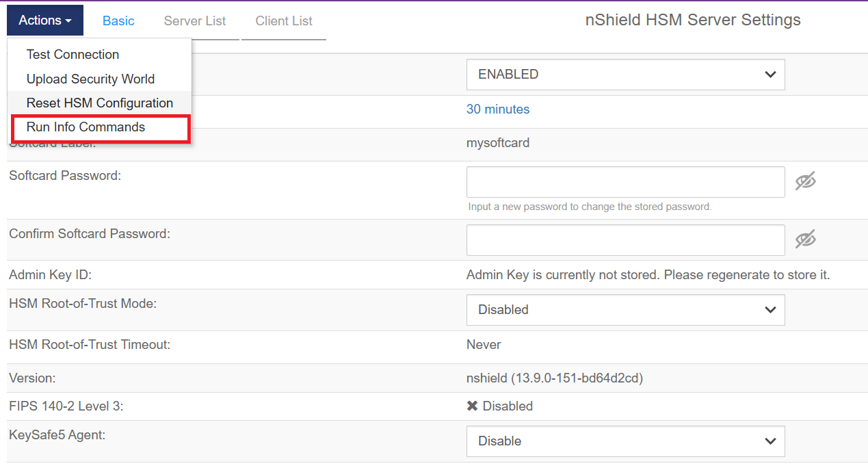The image size is (868, 468).
Task: Click the 30 minutes link
Action: [x=498, y=109]
